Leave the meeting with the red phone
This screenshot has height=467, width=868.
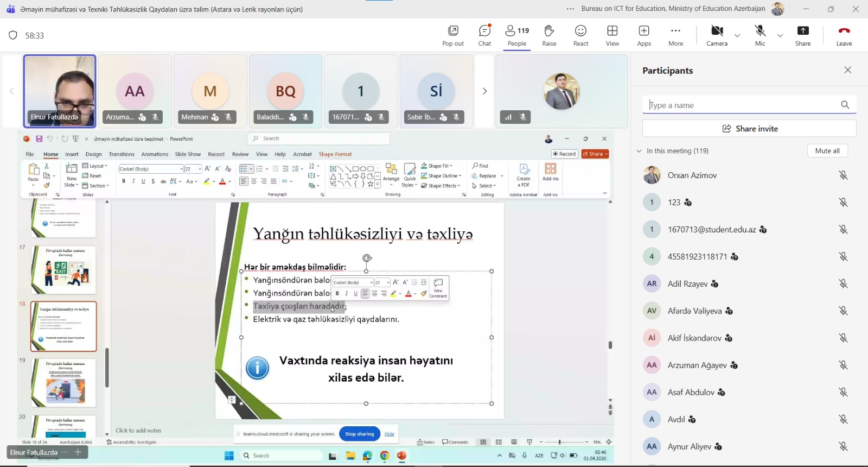click(844, 35)
